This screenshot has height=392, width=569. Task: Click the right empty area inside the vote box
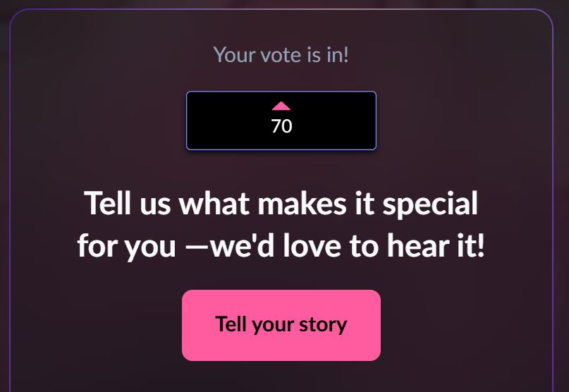pyautogui.click(x=342, y=121)
